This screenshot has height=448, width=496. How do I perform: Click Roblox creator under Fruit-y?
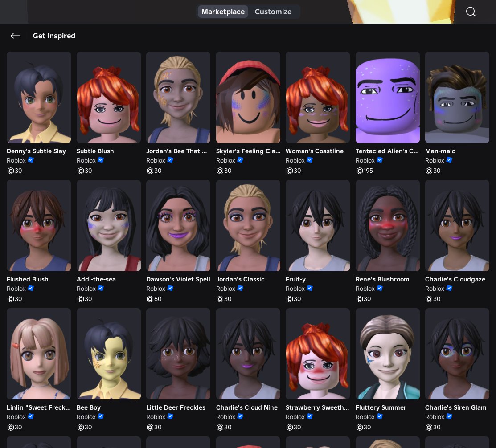coord(295,289)
